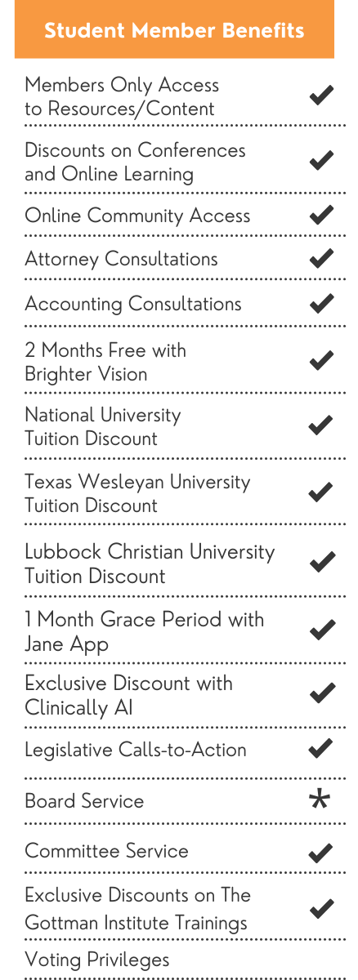Click the Student Member Benefits orange header
This screenshot has height=980, width=358.
pyautogui.click(x=174, y=29)
